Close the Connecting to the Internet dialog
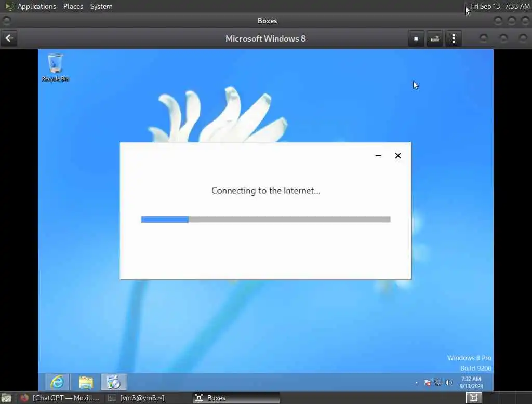Screen dimensions: 532x404 [398, 156]
